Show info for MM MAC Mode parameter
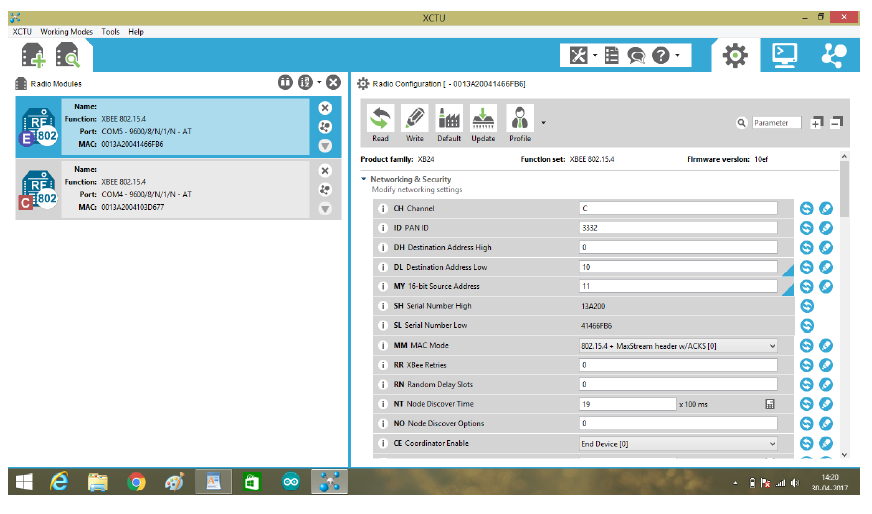872x514 pixels. [383, 345]
